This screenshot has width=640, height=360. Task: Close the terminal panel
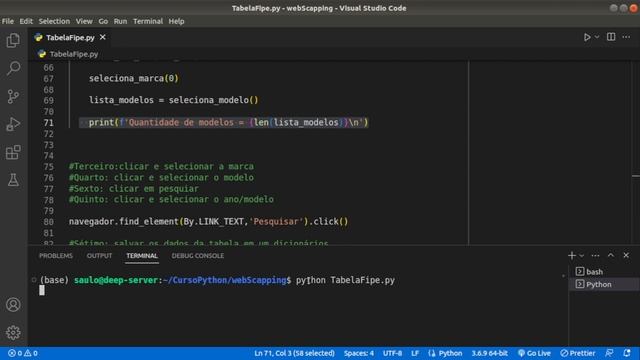click(x=626, y=256)
